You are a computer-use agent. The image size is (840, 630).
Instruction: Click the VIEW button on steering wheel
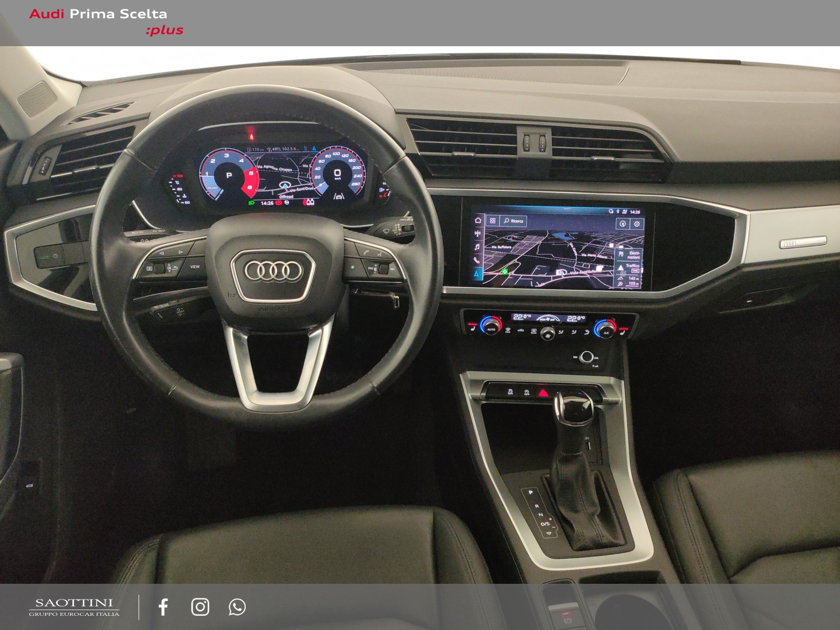point(195,267)
